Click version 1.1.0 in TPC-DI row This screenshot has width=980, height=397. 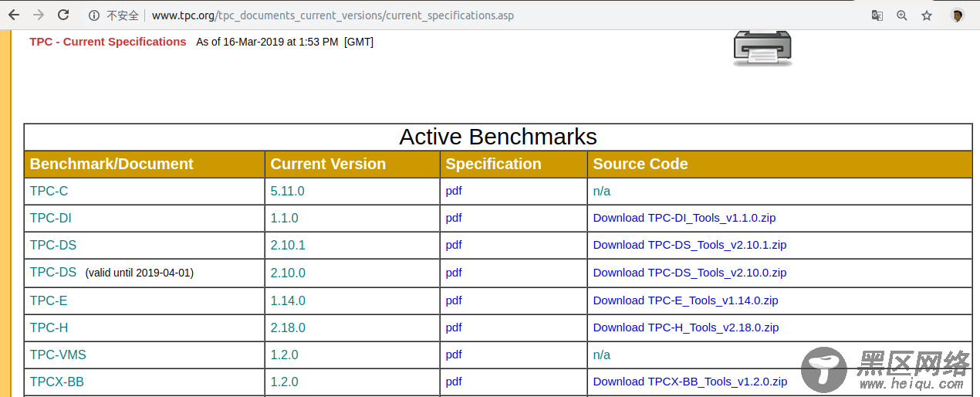pyautogui.click(x=285, y=218)
